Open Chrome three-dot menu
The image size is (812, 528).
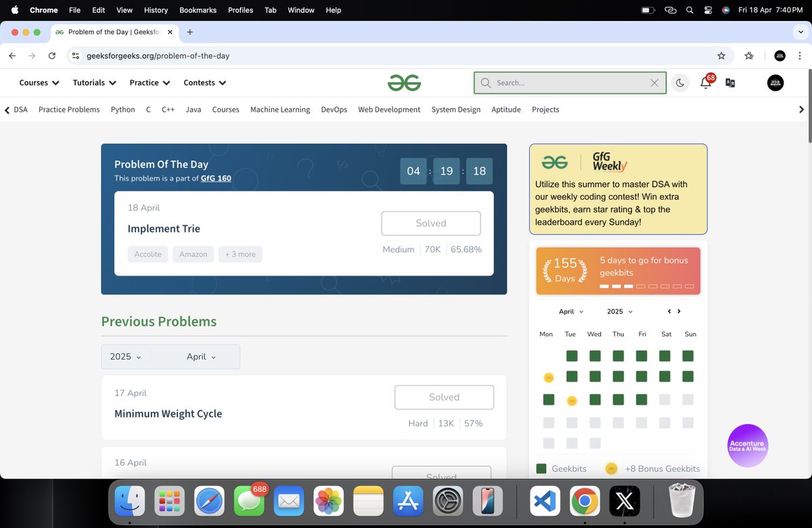[800, 56]
